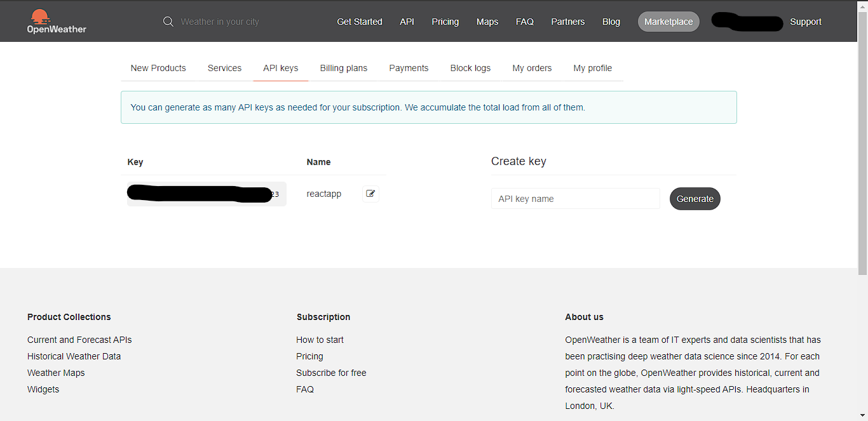868x421 pixels.
Task: Click the Name column header
Action: coord(318,162)
